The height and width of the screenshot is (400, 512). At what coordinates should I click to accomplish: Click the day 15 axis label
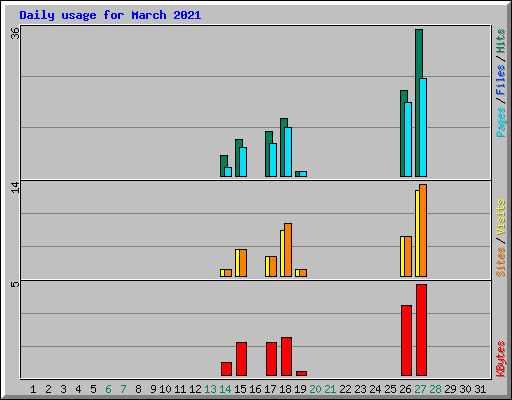[x=240, y=389]
